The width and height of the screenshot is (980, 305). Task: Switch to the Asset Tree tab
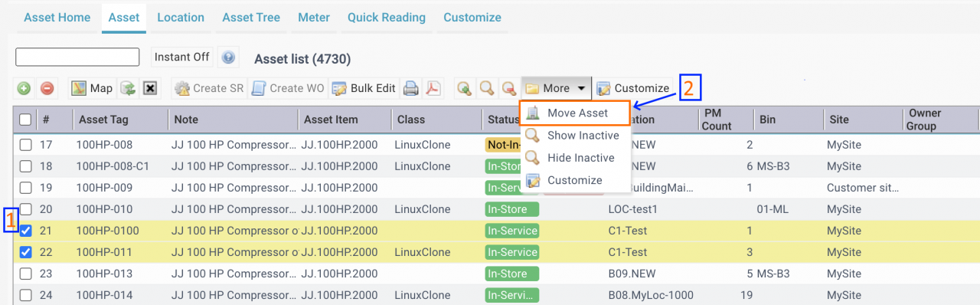[251, 17]
